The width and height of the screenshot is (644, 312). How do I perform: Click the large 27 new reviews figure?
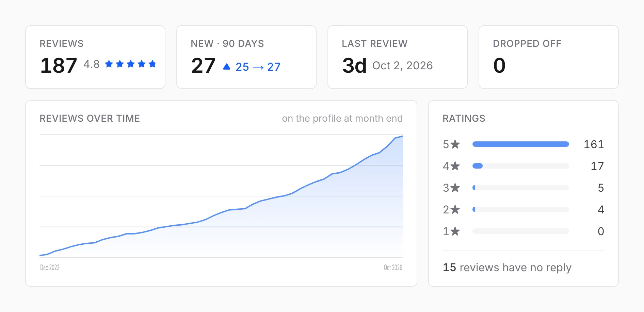point(204,65)
